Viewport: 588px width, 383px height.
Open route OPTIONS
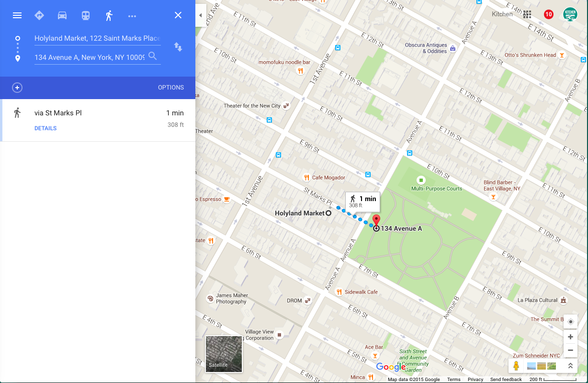171,88
